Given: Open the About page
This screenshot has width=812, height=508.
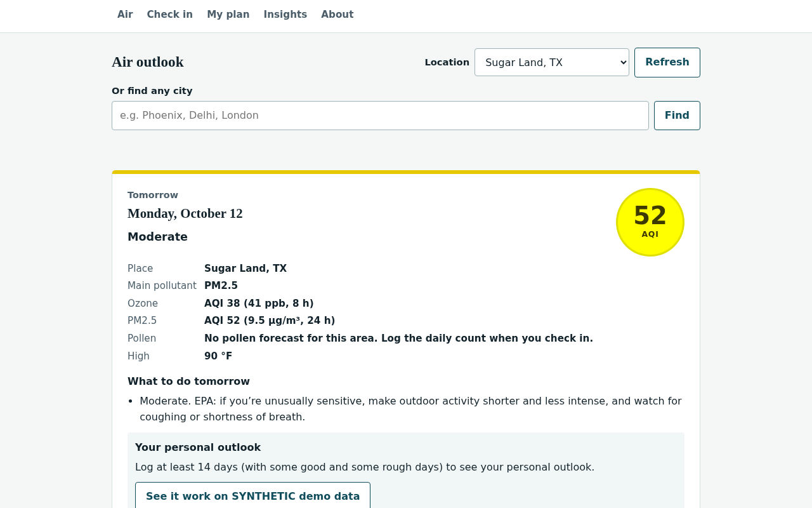Looking at the screenshot, I should [337, 15].
